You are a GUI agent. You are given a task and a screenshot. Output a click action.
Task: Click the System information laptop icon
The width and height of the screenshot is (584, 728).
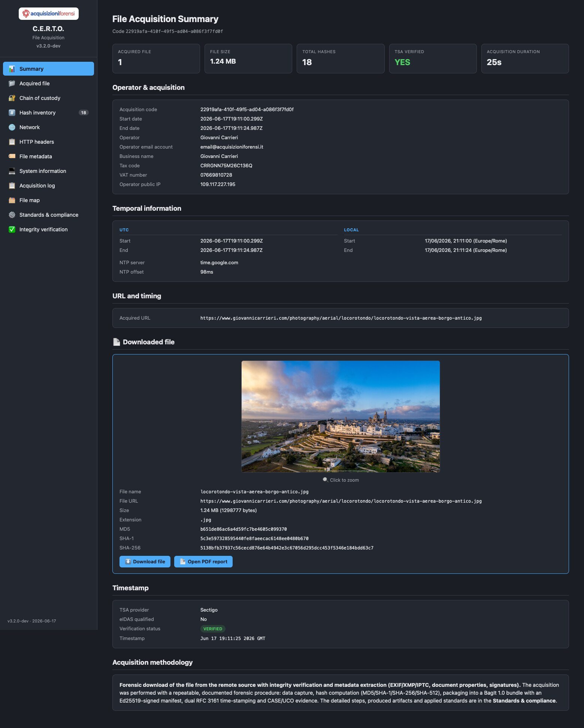(12, 171)
